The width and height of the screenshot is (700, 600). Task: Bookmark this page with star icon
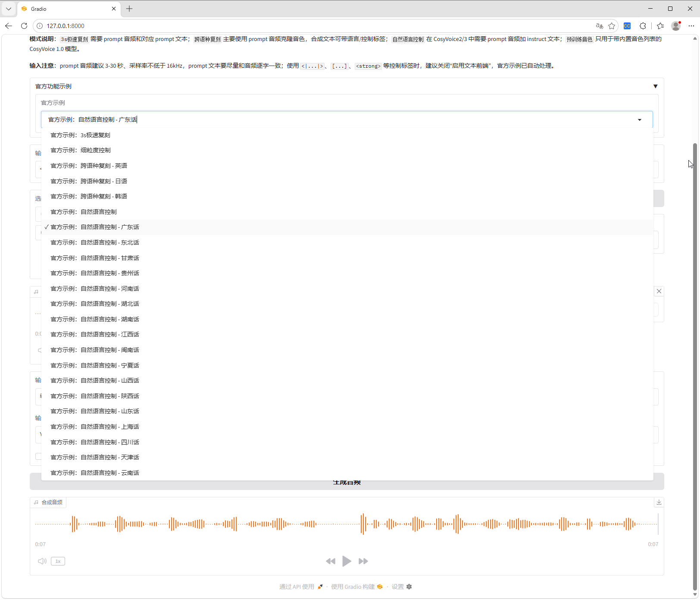click(x=612, y=26)
